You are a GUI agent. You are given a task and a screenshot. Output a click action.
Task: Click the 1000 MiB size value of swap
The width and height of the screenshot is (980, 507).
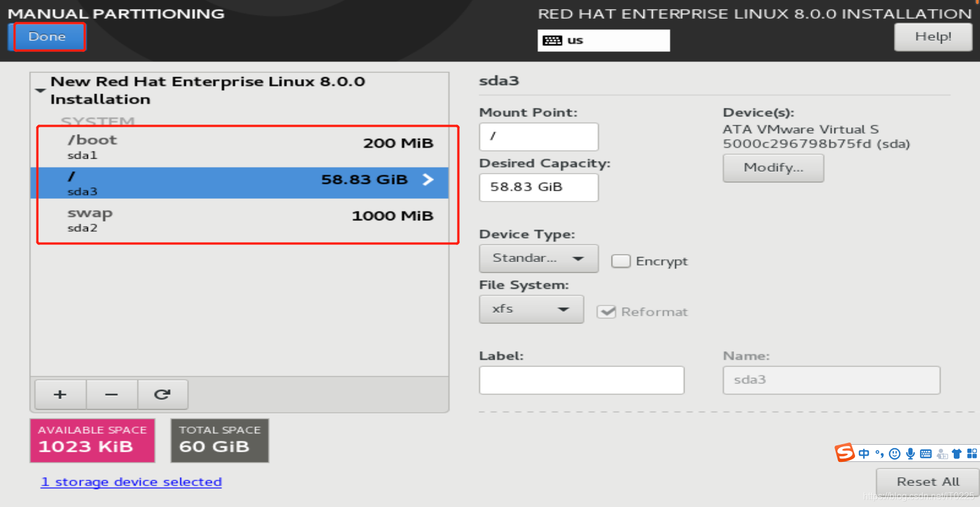click(392, 216)
